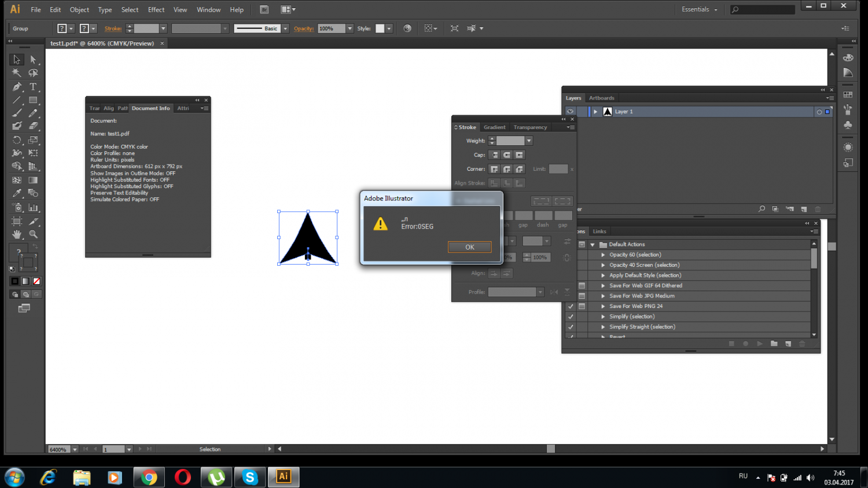The width and height of the screenshot is (868, 488).
Task: Click Create New Set folder in Actions panel
Action: coord(774,344)
